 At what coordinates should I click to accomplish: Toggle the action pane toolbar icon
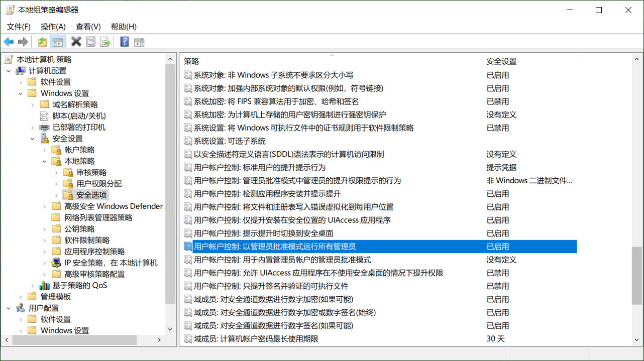[139, 41]
